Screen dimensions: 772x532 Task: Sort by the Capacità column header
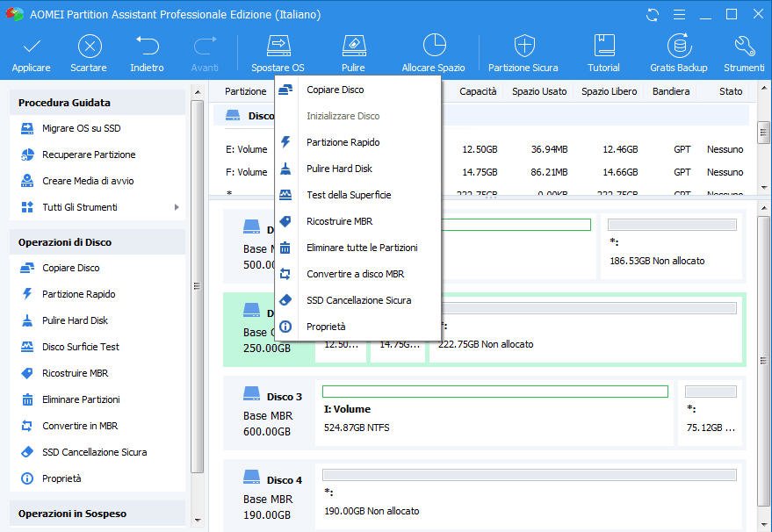click(478, 91)
